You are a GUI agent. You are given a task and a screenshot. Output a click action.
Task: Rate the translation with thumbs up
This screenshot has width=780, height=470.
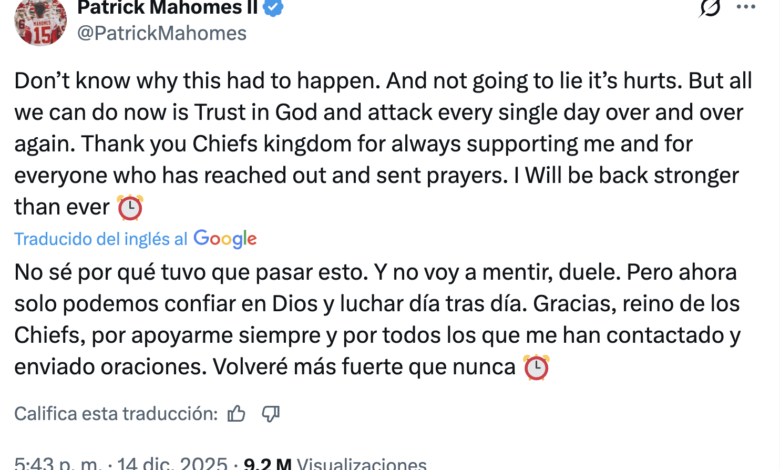pyautogui.click(x=237, y=413)
